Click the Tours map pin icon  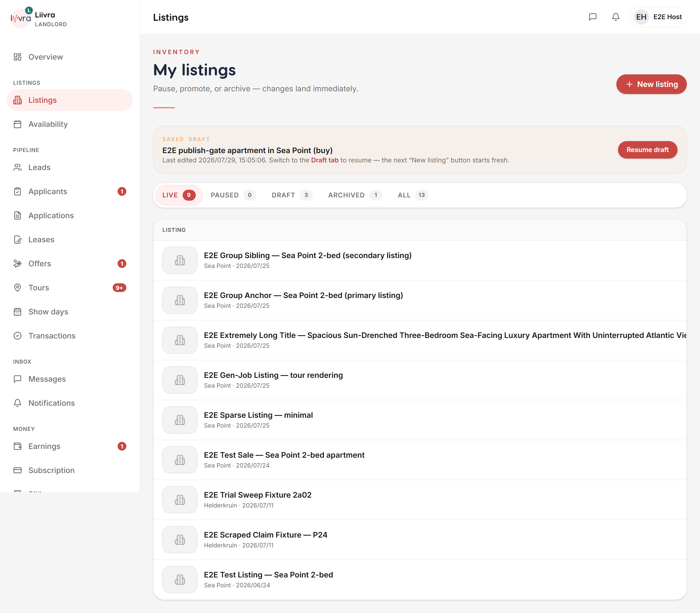(17, 288)
